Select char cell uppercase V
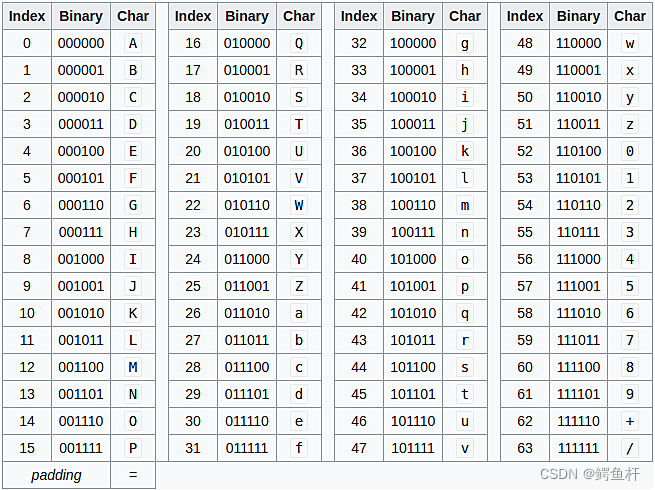 click(299, 178)
